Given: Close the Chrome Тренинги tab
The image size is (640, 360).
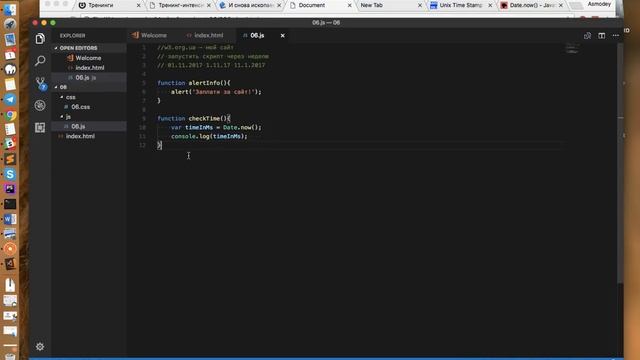Looking at the screenshot, I should coord(138,5).
